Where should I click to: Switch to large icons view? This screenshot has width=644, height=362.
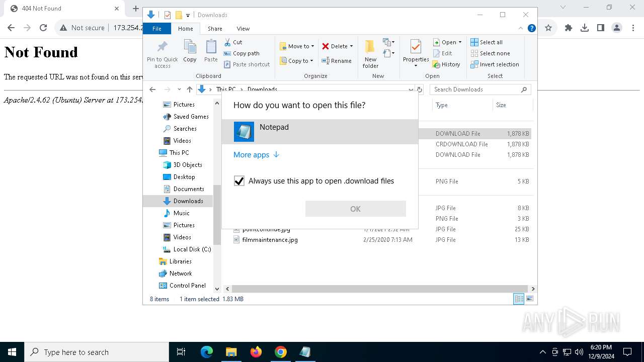[529, 299]
